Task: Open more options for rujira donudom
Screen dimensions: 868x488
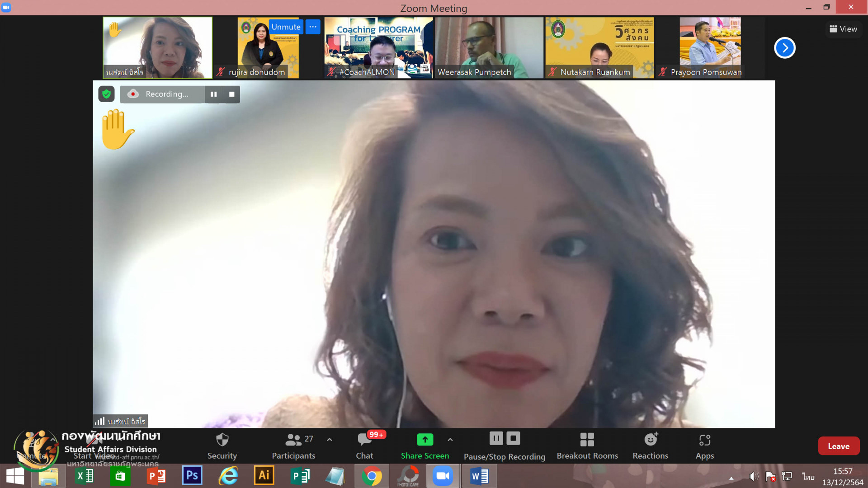Action: click(313, 27)
